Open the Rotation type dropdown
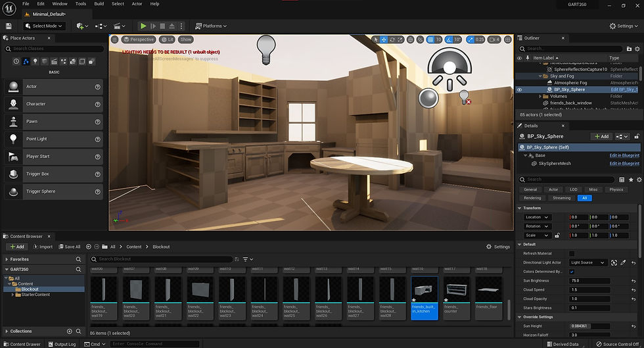 coord(538,226)
